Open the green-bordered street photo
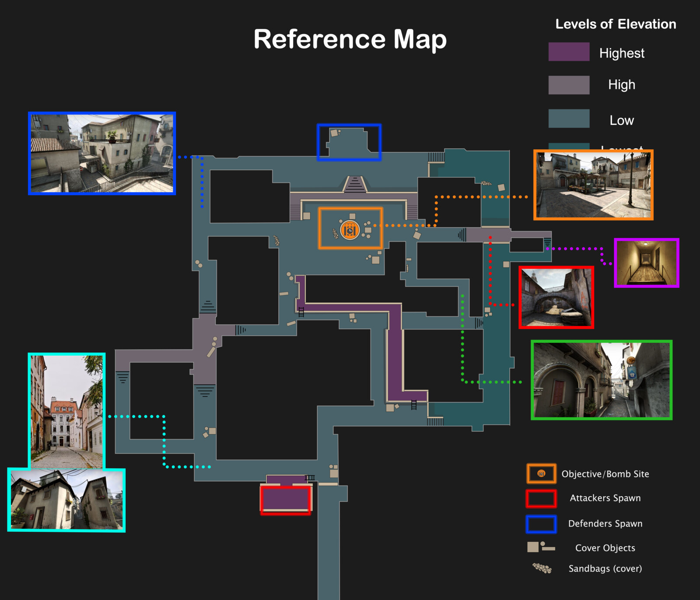 tap(602, 380)
